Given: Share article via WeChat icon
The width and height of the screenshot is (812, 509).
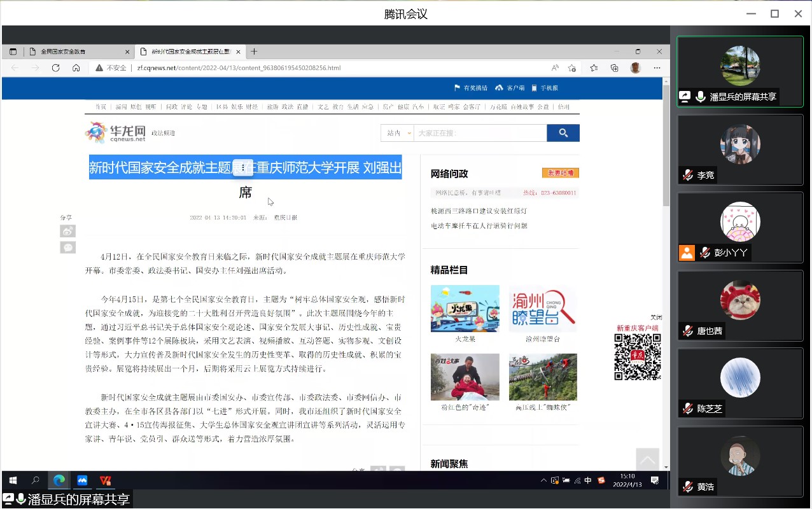Looking at the screenshot, I should 67,248.
